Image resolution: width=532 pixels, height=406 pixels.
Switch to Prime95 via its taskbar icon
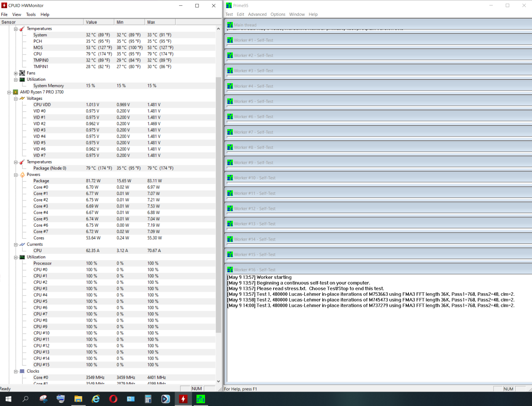pyautogui.click(x=201, y=399)
